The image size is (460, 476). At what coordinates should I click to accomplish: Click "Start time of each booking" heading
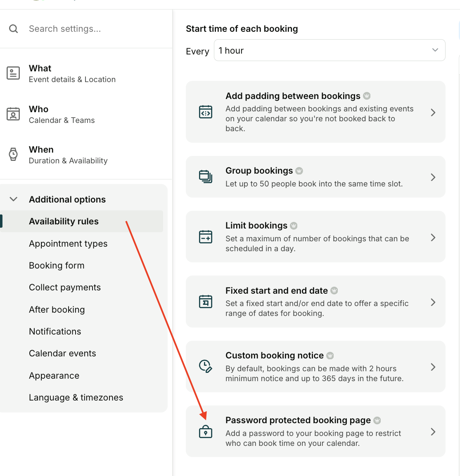point(242,28)
